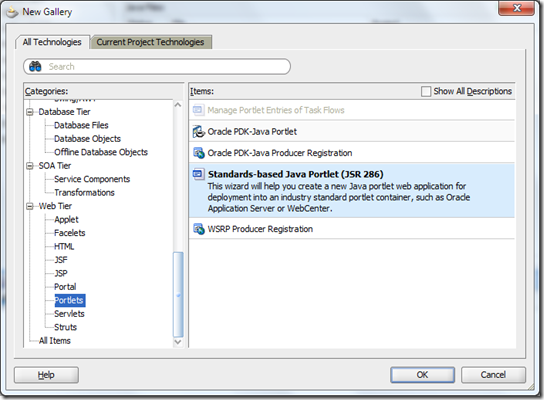Select the HTML category
The image size is (544, 400).
tap(64, 246)
